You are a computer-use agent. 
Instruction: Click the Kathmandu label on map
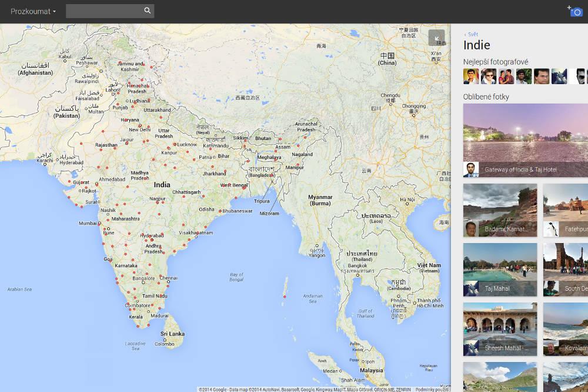pyautogui.click(x=216, y=146)
